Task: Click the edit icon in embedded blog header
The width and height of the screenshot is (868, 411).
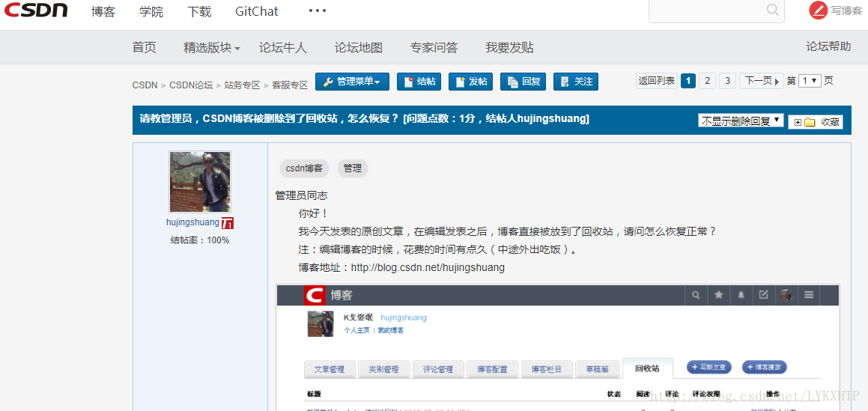Action: (763, 295)
